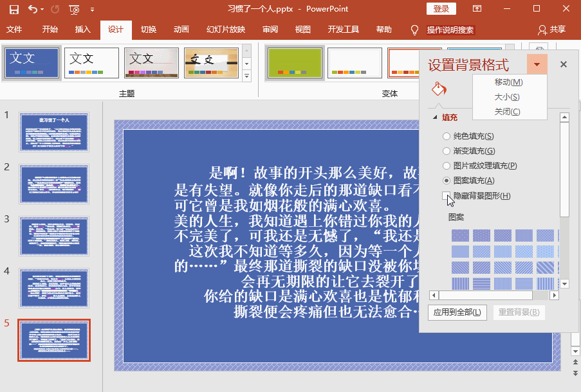Open Customize Quick Access Toolbar arrow
Viewport: 581px width, 392px height.
(92, 10)
